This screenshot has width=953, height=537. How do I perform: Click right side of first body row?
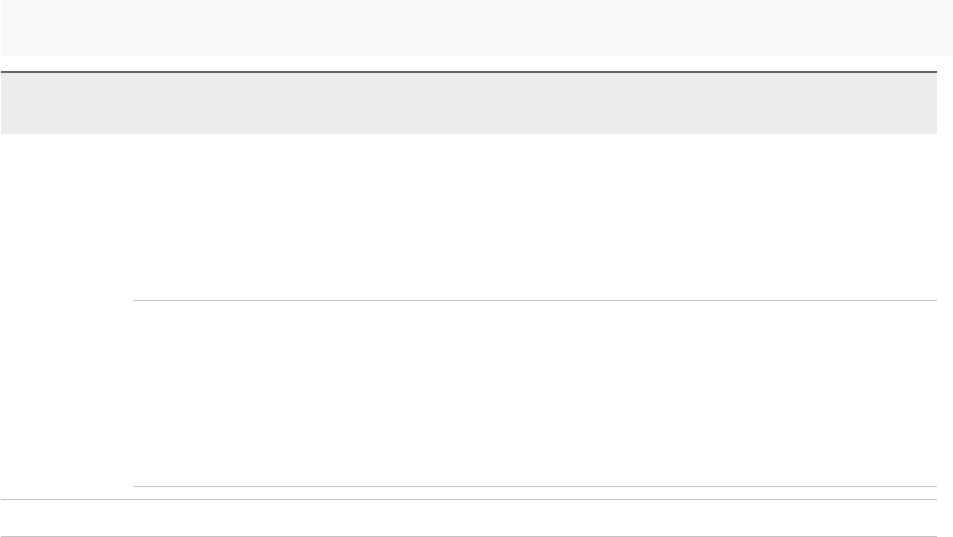880,217
